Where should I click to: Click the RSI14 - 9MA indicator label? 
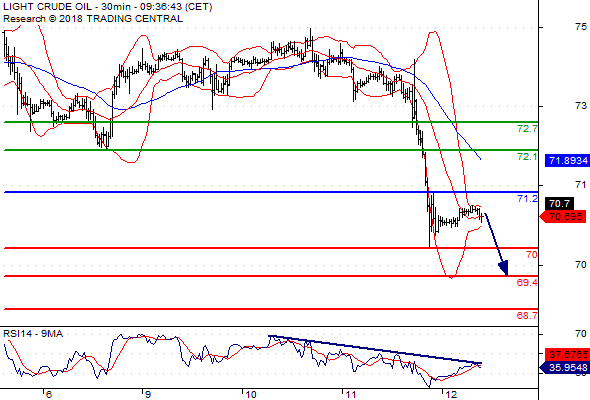click(x=33, y=333)
